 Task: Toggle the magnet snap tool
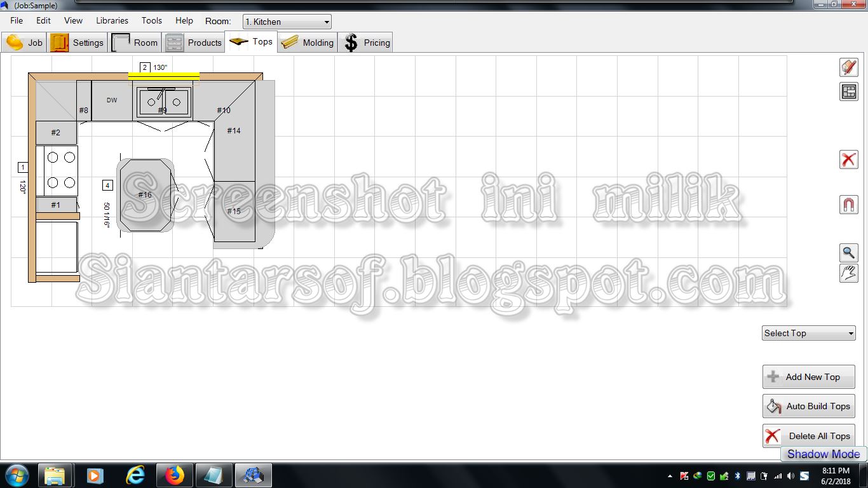tap(848, 203)
